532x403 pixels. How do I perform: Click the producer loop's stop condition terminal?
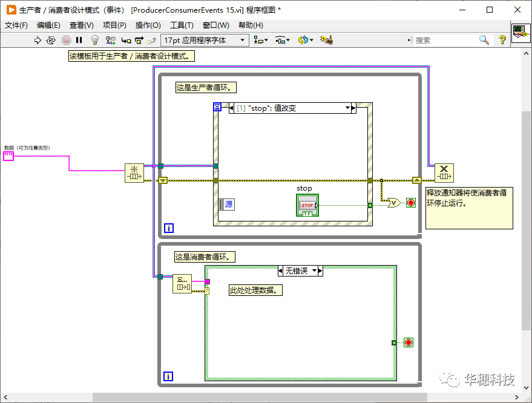point(411,203)
